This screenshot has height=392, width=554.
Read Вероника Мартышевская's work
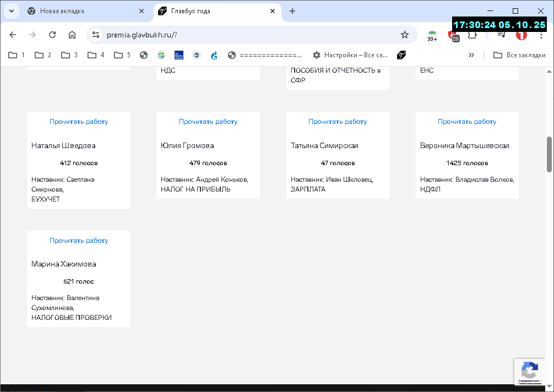point(467,122)
